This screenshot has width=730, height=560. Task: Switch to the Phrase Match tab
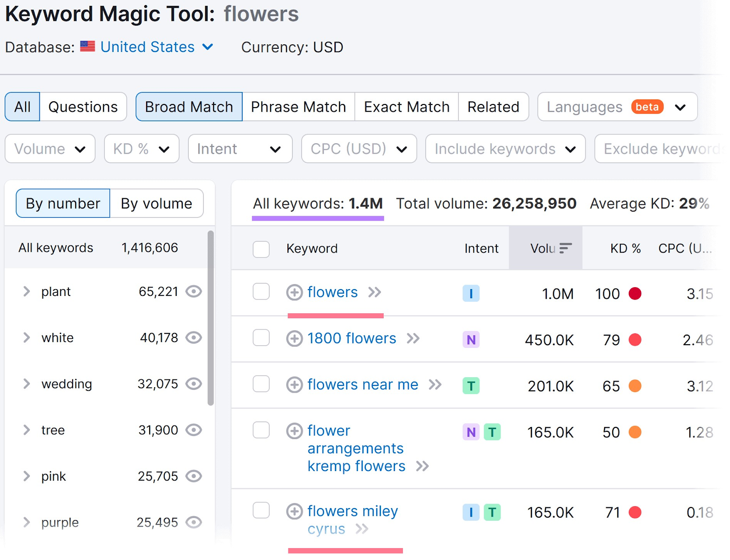coord(297,106)
